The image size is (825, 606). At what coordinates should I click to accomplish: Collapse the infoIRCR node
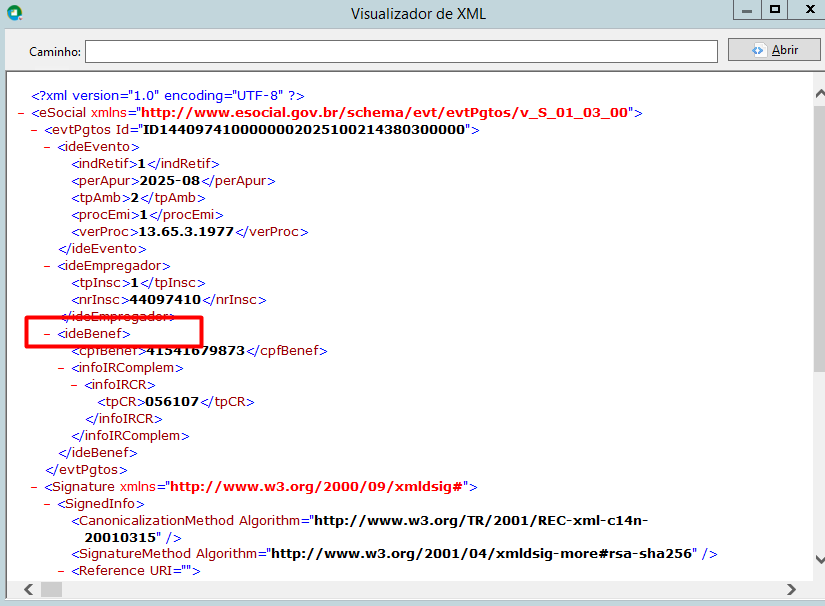click(74, 385)
